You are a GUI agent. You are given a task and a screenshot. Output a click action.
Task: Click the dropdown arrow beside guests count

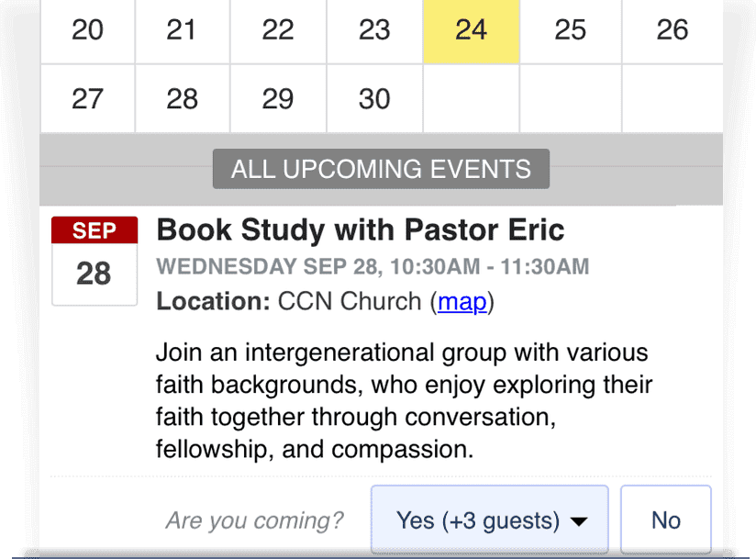tap(578, 521)
